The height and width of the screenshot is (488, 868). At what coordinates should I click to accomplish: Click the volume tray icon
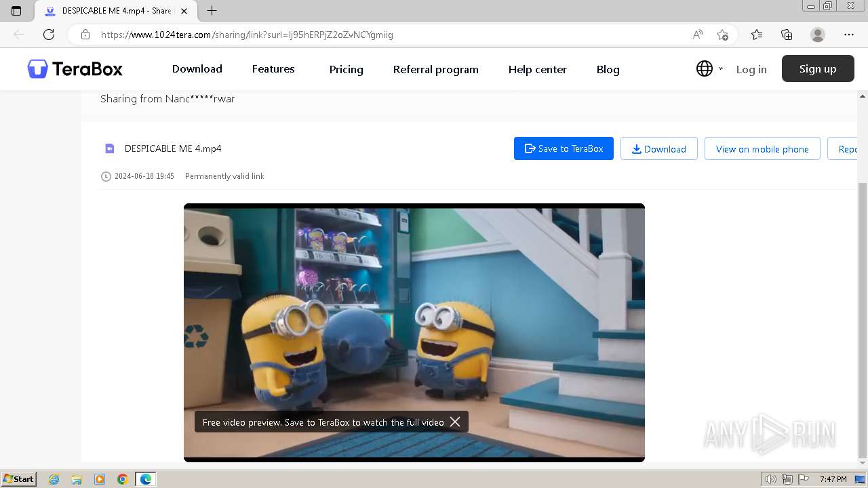(x=771, y=479)
